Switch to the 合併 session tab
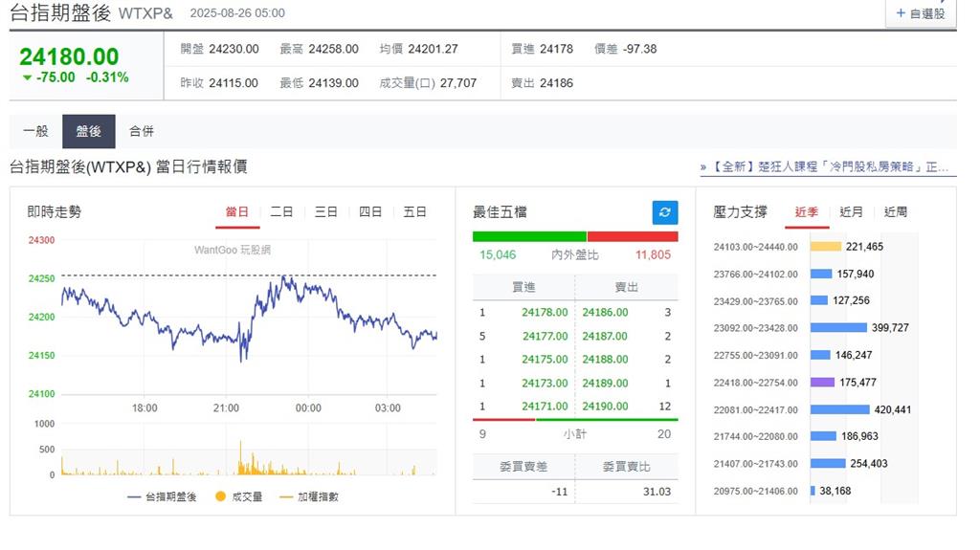The height and width of the screenshot is (550, 980). click(142, 131)
